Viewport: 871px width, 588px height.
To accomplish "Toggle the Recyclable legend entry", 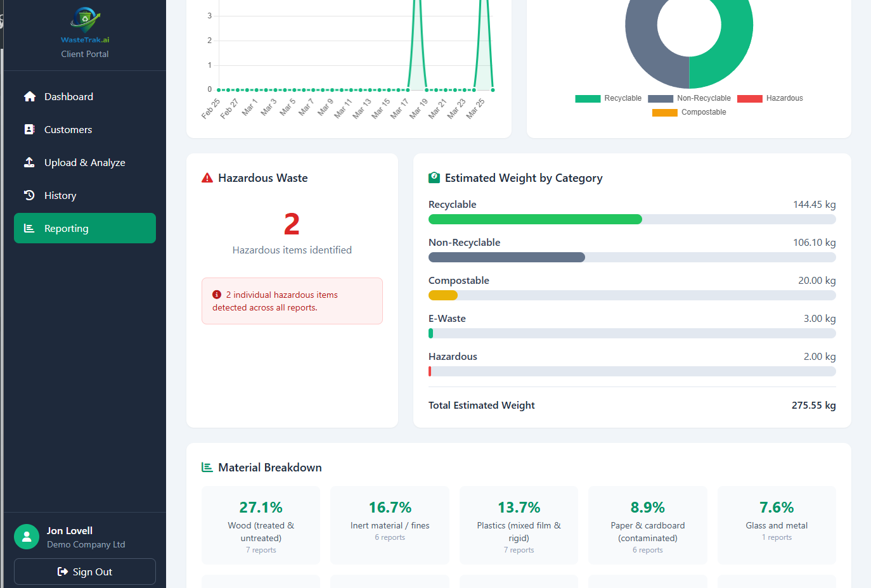I will pyautogui.click(x=608, y=98).
